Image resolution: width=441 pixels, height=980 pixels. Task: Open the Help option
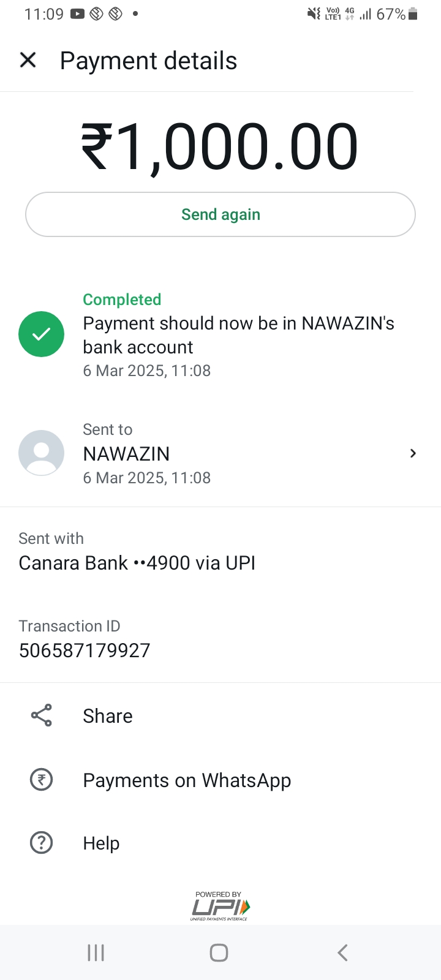tap(101, 843)
